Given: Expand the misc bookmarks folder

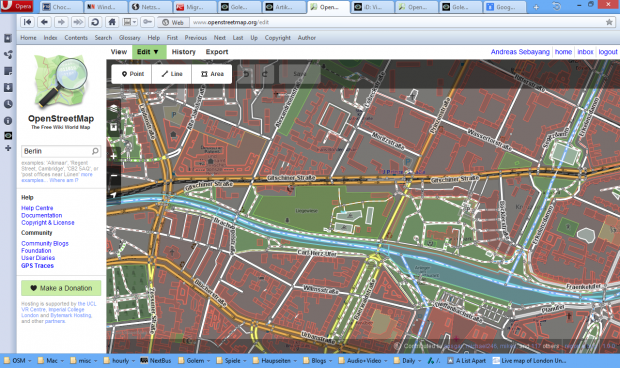Looking at the screenshot, I should 84,360.
